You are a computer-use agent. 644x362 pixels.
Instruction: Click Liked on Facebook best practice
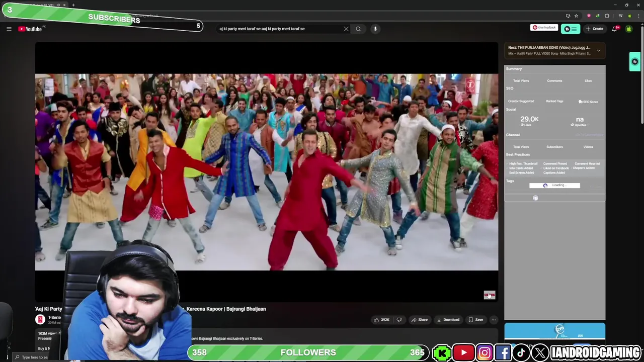click(556, 168)
